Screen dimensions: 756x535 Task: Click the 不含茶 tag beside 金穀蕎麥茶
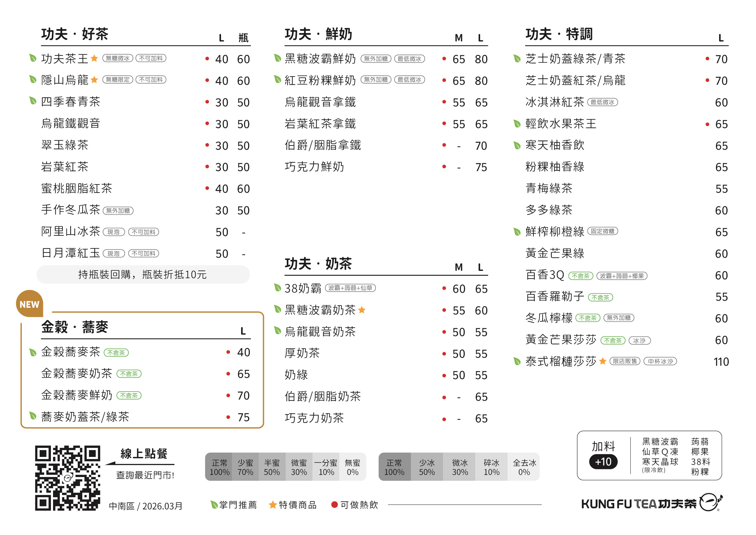coord(116,353)
